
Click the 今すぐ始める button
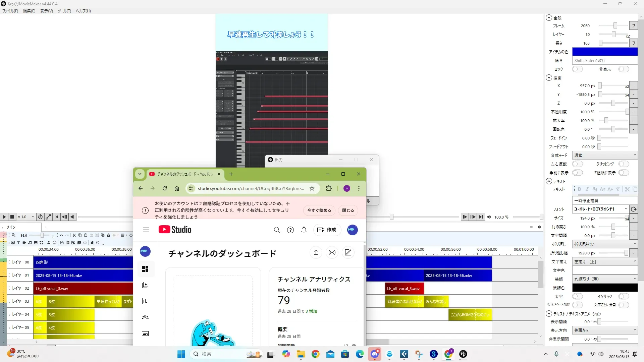[x=319, y=210]
